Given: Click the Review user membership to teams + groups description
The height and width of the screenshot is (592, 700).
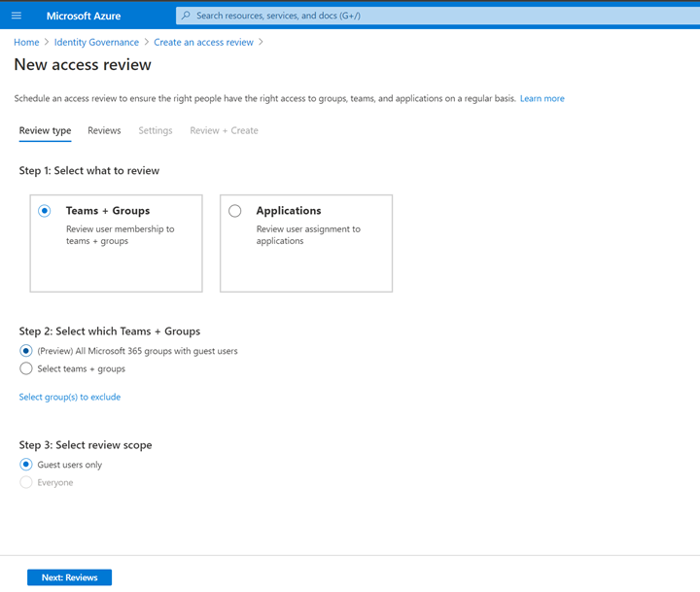Looking at the screenshot, I should click(121, 235).
